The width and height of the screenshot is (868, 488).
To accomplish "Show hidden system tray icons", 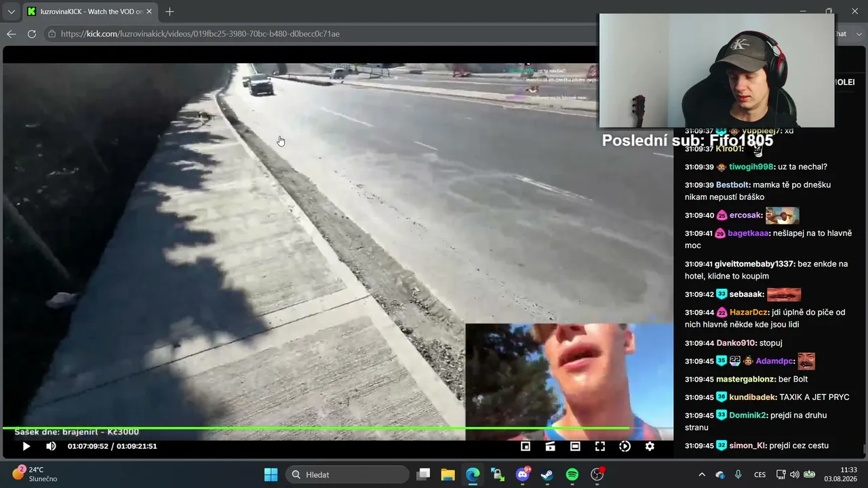I will (702, 474).
